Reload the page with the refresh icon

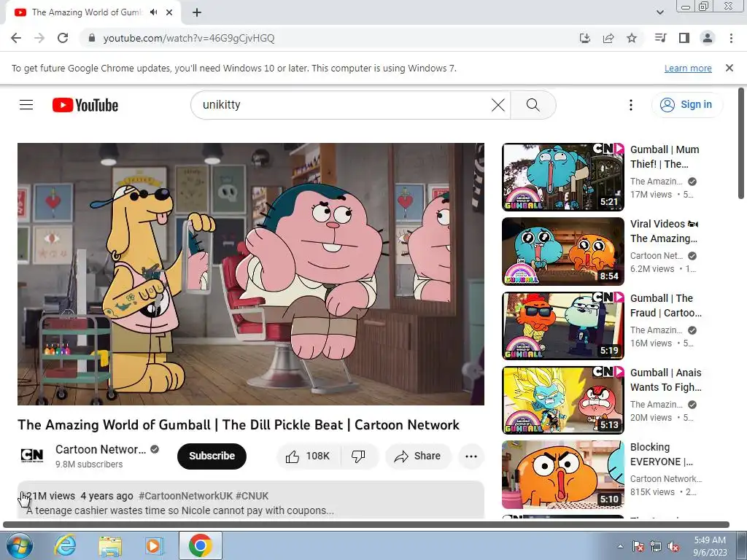coord(63,38)
